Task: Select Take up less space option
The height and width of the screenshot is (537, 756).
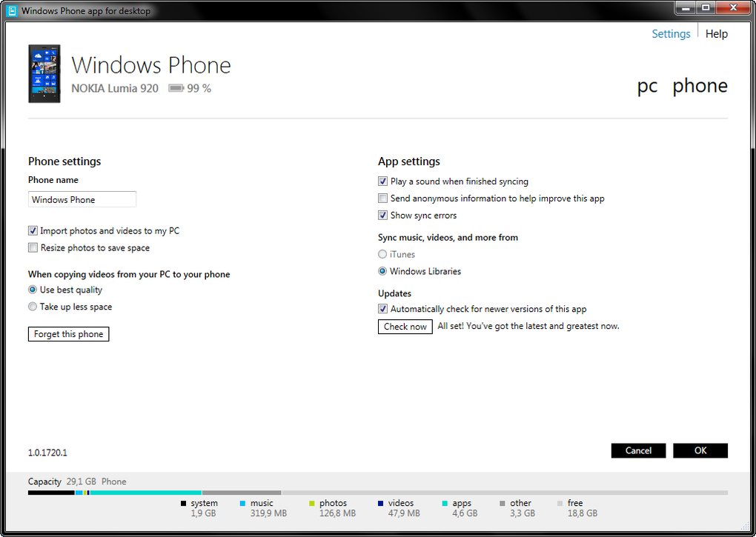Action: click(33, 307)
